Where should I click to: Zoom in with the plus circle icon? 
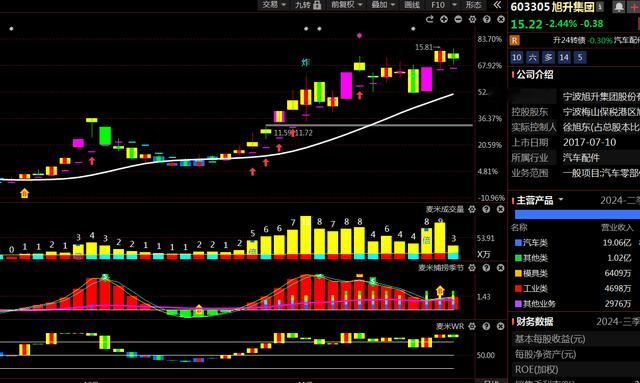[x=444, y=19]
